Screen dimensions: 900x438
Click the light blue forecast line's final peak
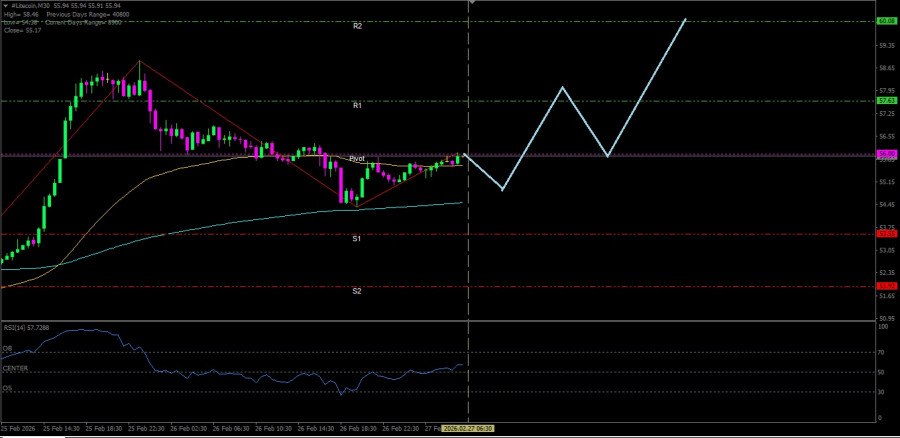(686, 19)
